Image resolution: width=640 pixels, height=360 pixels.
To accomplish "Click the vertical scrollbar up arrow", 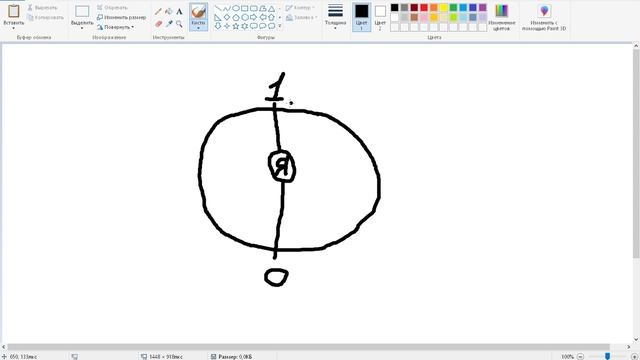I will pyautogui.click(x=636, y=46).
